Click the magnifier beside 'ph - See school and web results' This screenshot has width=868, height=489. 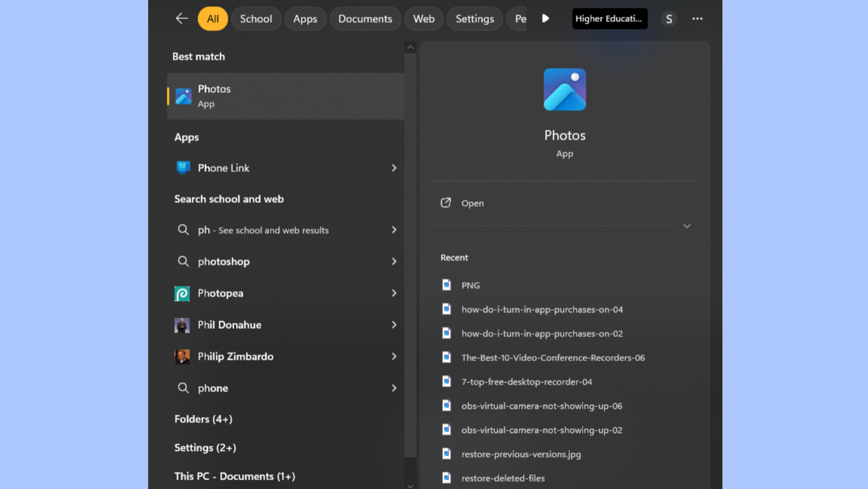pyautogui.click(x=183, y=230)
